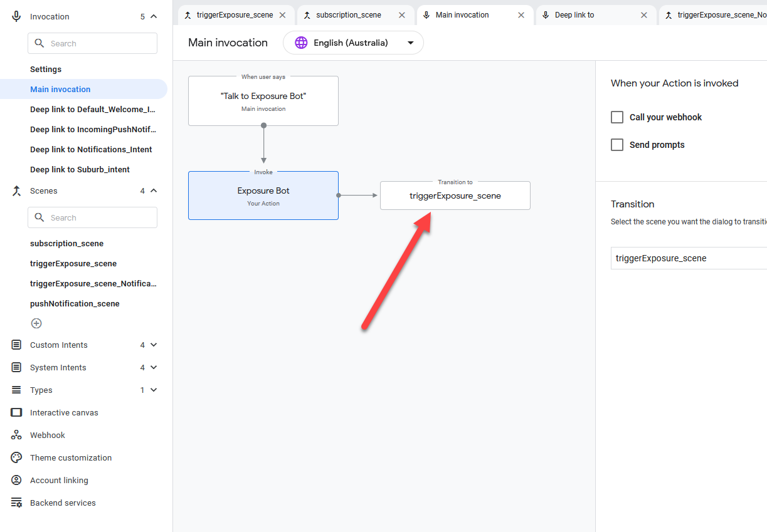Click the Account linking person icon
The width and height of the screenshot is (767, 532).
(16, 480)
